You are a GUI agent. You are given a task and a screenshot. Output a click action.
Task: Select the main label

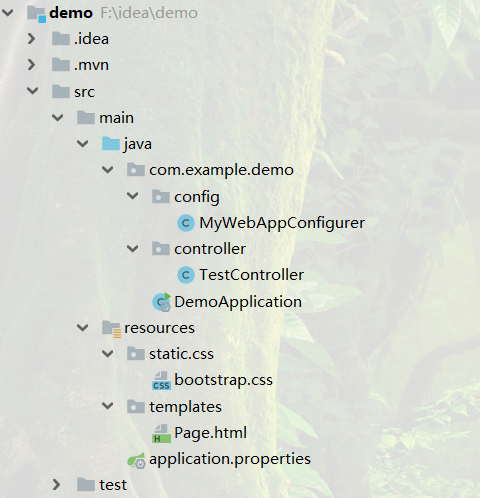(116, 118)
